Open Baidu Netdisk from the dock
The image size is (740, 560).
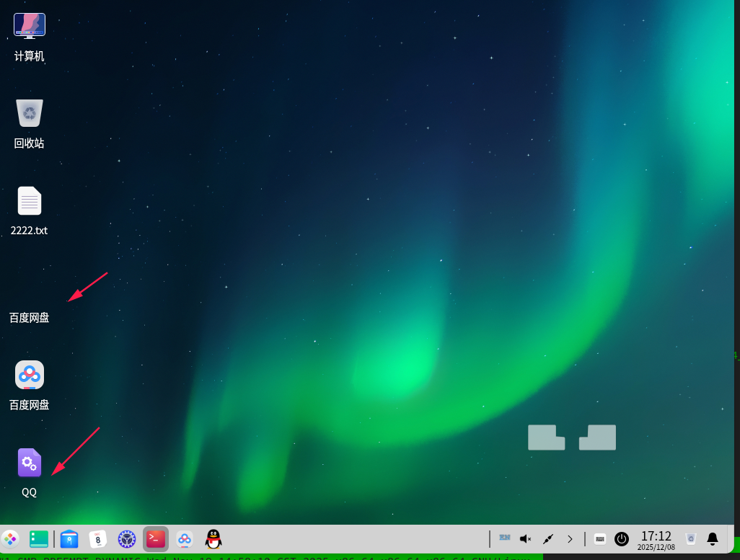185,538
